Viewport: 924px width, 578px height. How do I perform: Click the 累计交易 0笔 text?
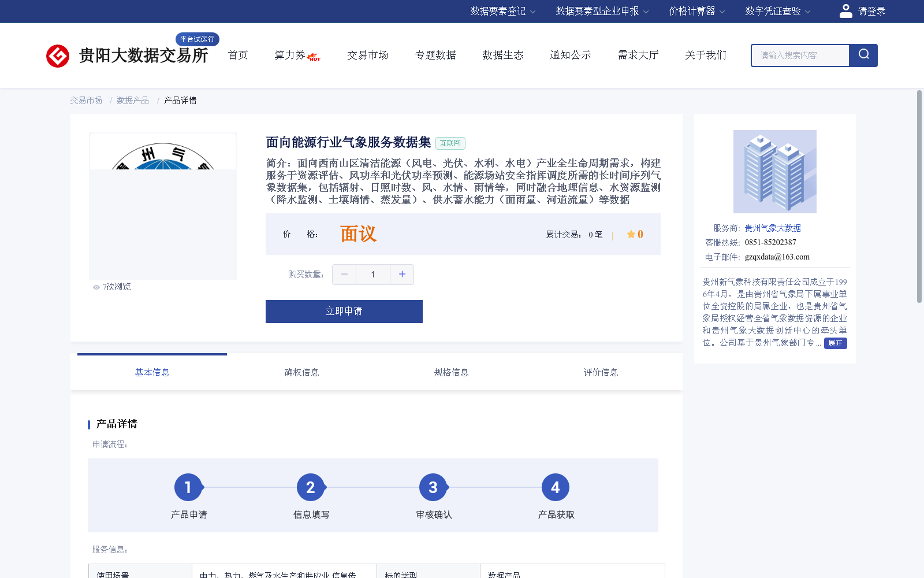click(x=574, y=235)
